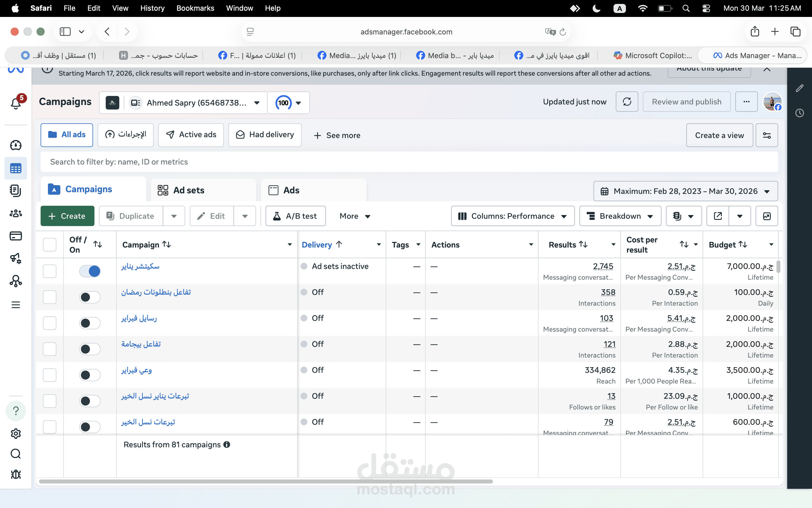Open the history clock icon on right rail
812x508 pixels.
coord(800,113)
